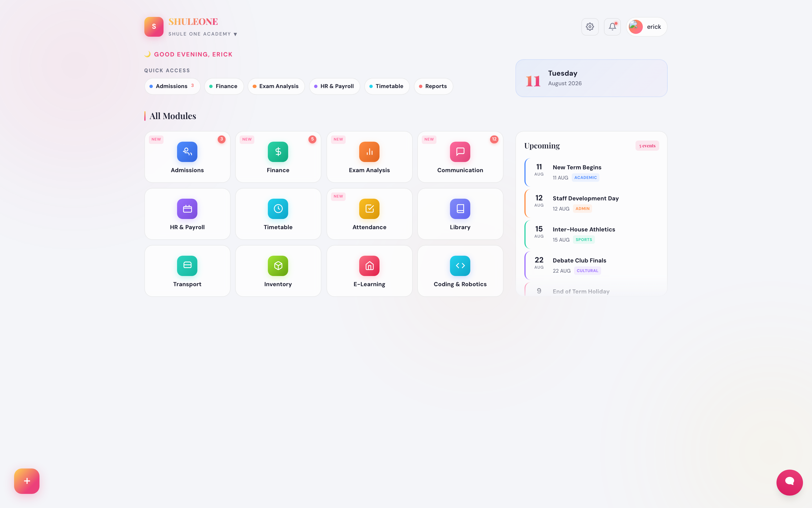The image size is (812, 508).
Task: Click the Tuesday August 2026 date card
Action: [591, 78]
